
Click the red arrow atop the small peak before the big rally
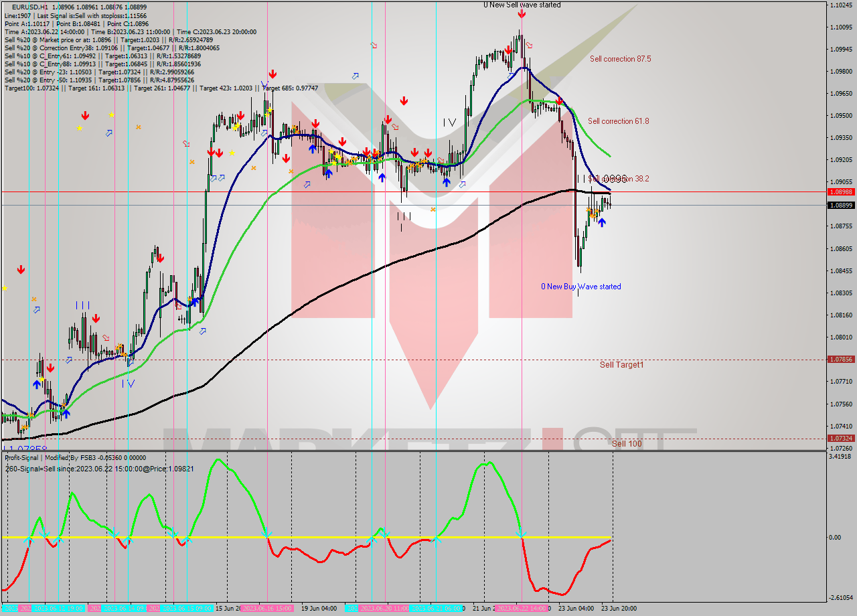pyautogui.click(x=161, y=258)
